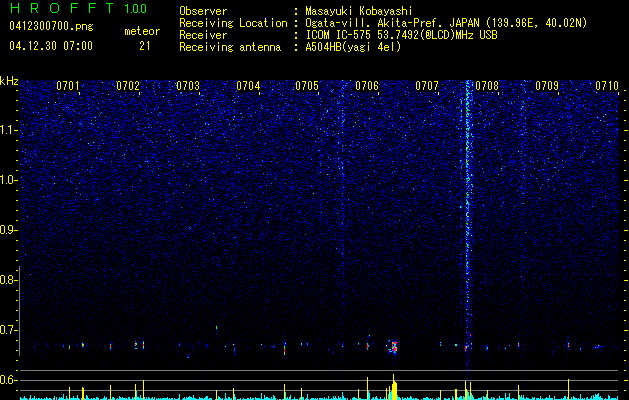This screenshot has width=629, height=400.
Task: Click the 0703 time marker
Action: [188, 86]
